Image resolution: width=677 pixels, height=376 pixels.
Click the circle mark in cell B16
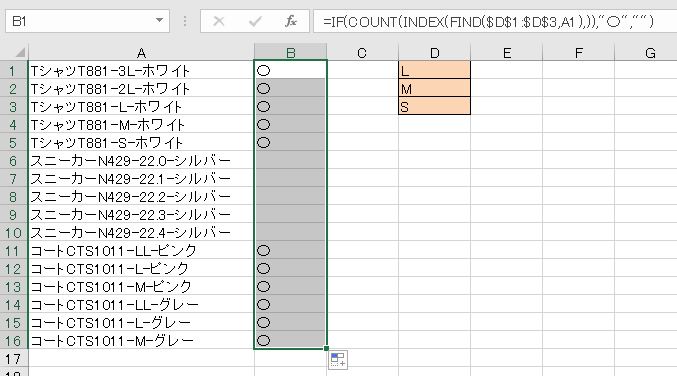(x=263, y=341)
